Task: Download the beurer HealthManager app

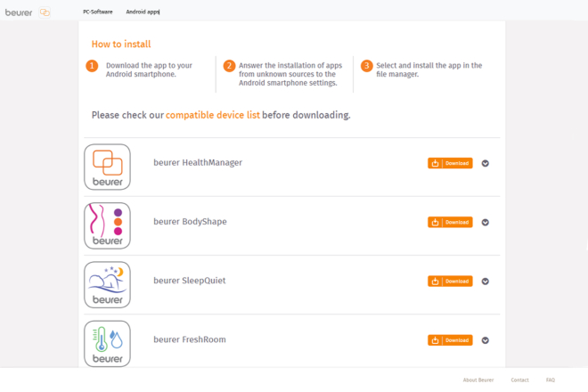Action: [450, 163]
